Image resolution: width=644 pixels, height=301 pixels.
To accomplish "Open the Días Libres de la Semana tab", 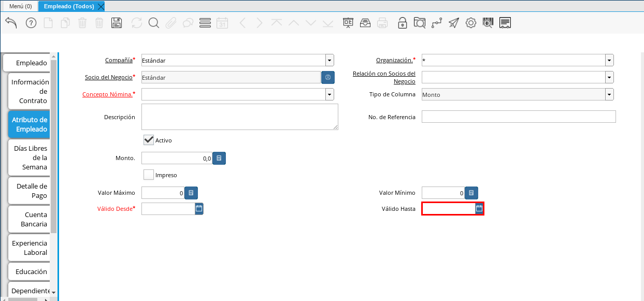I will (30, 157).
